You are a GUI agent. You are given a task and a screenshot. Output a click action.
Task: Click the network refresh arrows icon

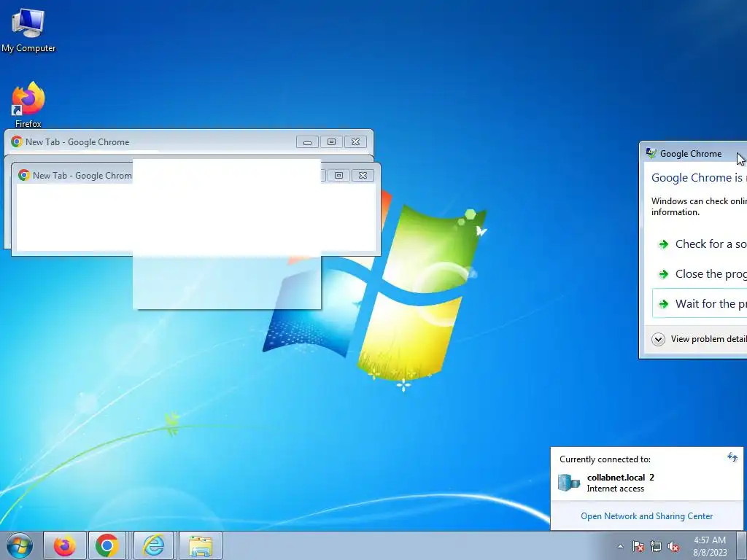click(x=732, y=458)
